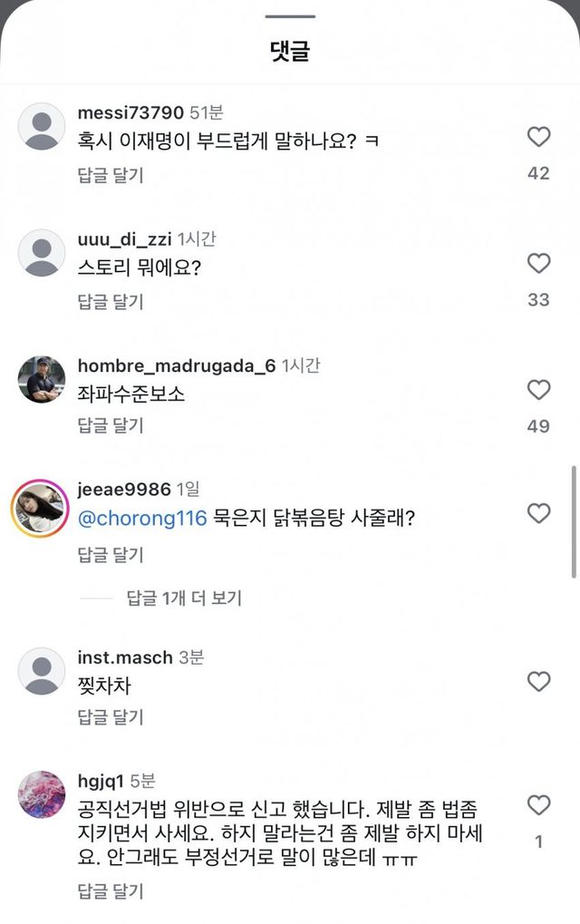
Task: View hombre_madrugada_6 profile picture
Action: click(42, 379)
